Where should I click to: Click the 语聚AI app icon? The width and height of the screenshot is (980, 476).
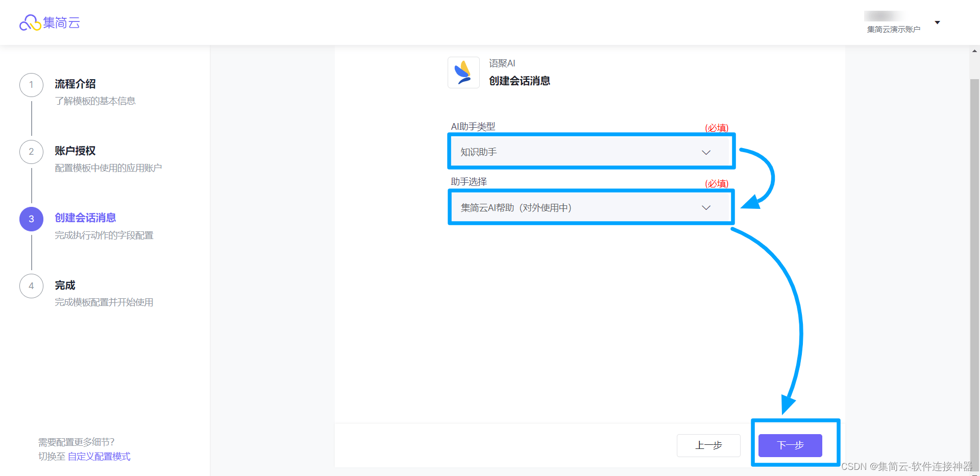(x=463, y=73)
